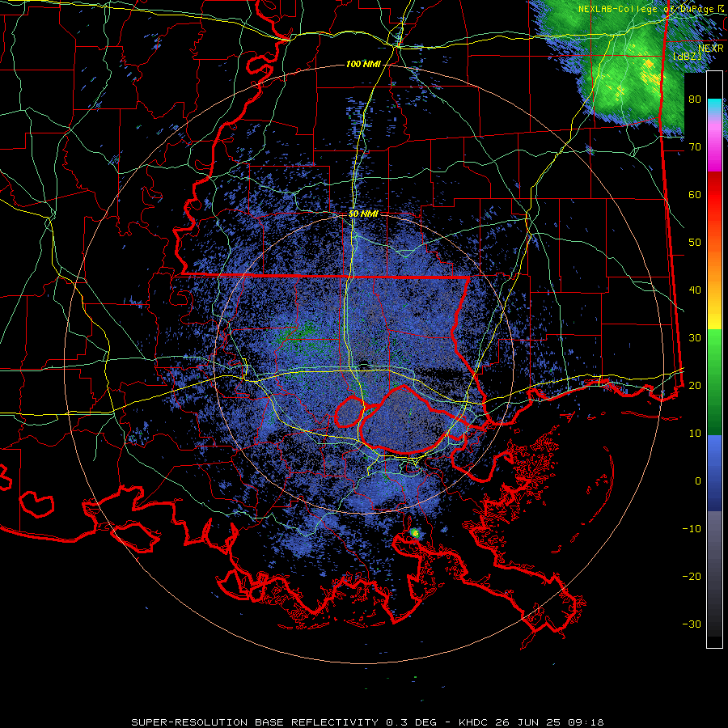The height and width of the screenshot is (728, 728).
Task: Select the "50" value on dBZ scale
Action: pos(695,243)
